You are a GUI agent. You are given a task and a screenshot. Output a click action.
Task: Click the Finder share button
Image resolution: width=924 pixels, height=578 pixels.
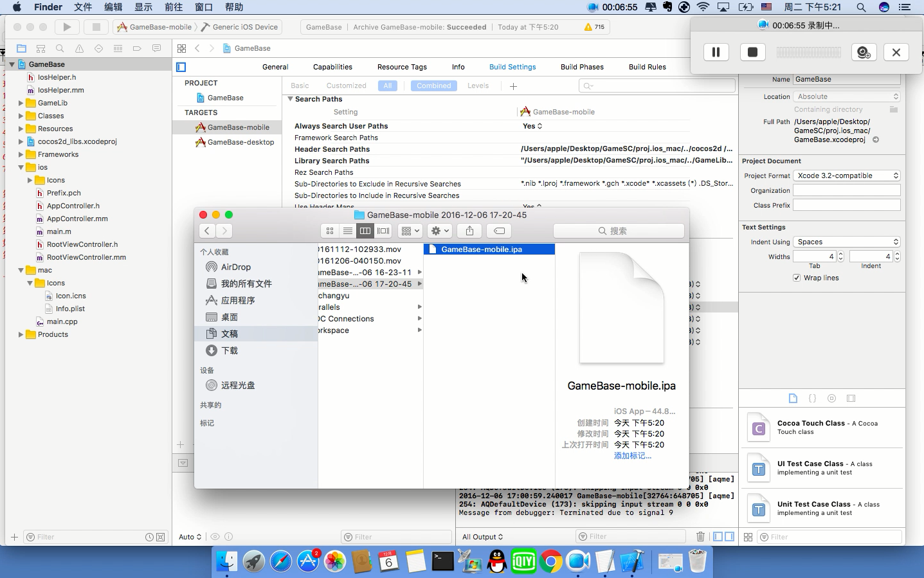470,231
